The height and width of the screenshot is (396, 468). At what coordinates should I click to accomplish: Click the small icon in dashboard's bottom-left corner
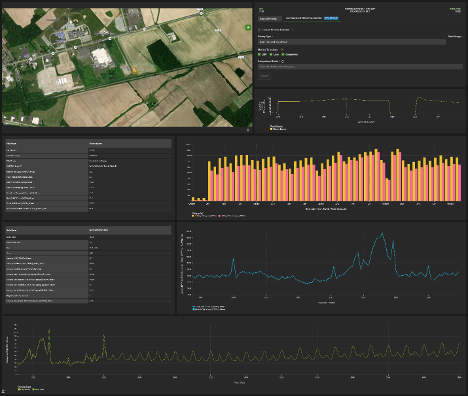[x=3, y=391]
